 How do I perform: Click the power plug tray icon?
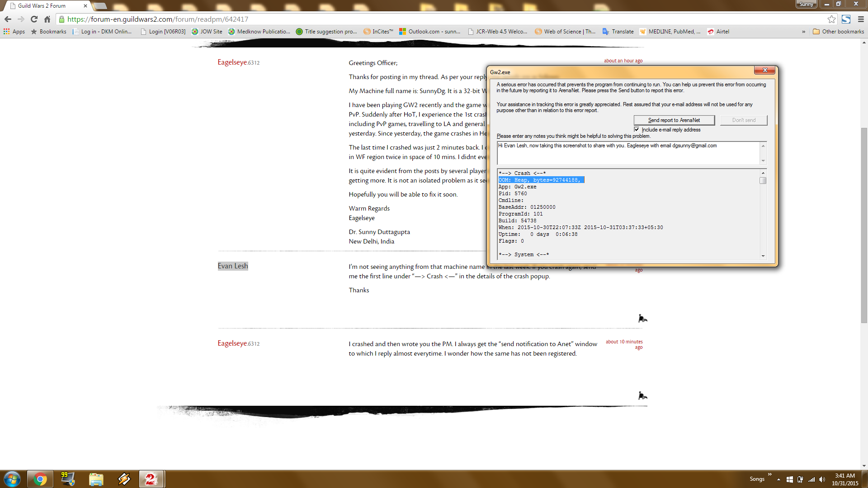800,479
